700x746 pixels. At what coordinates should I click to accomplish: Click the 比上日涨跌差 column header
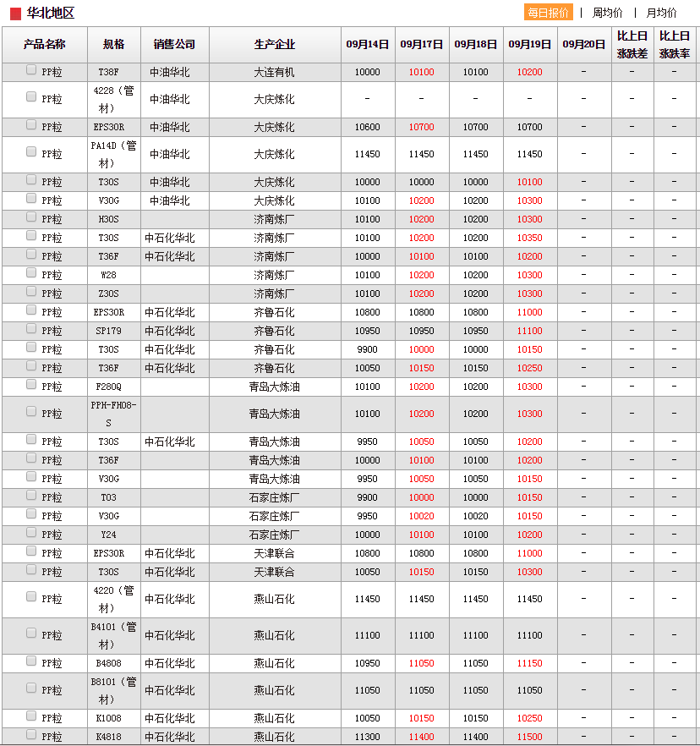632,44
